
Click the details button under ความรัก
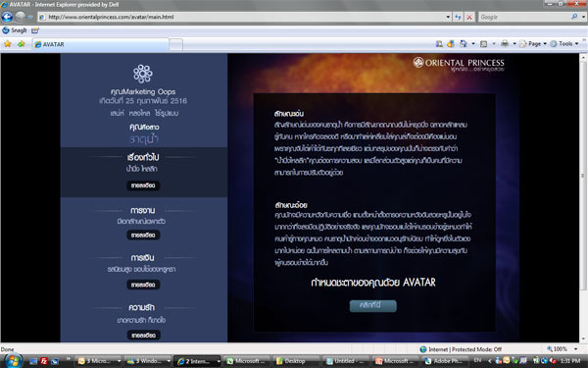pos(144,335)
